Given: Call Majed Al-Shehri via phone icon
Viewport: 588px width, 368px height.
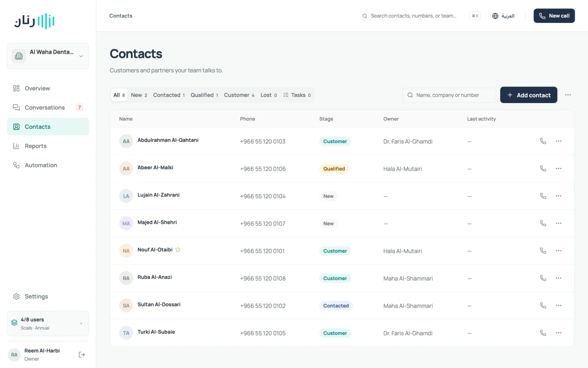Looking at the screenshot, I should 543,223.
